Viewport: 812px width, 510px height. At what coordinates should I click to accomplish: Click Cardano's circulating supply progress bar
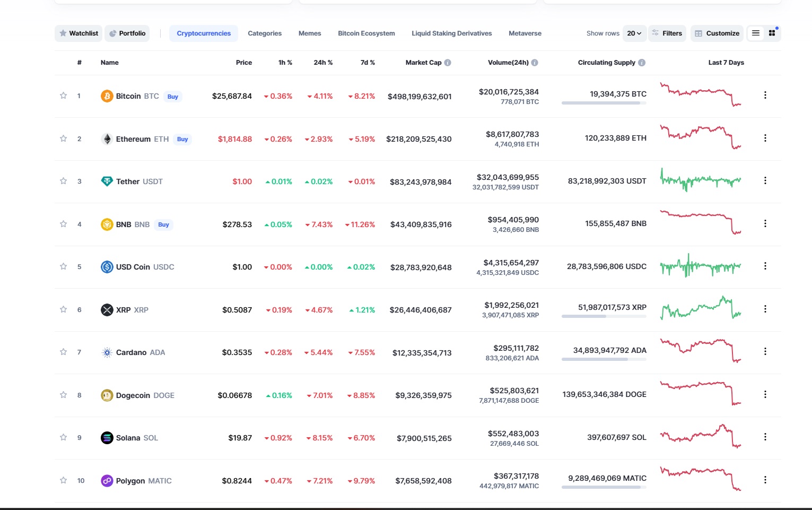point(604,359)
